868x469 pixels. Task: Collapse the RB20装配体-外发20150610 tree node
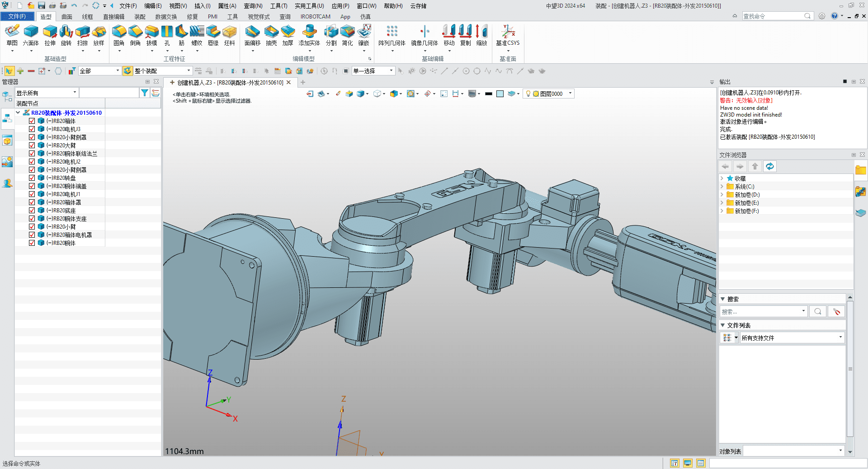tap(18, 113)
